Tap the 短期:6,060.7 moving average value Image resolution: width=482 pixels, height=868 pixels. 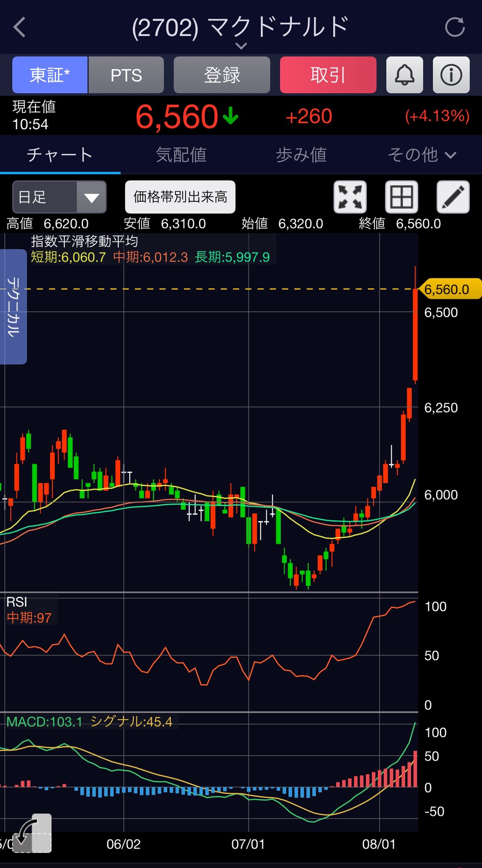point(68,257)
